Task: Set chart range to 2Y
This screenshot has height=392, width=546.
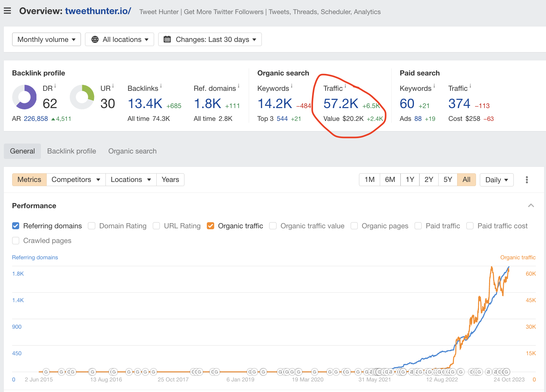Action: click(429, 180)
